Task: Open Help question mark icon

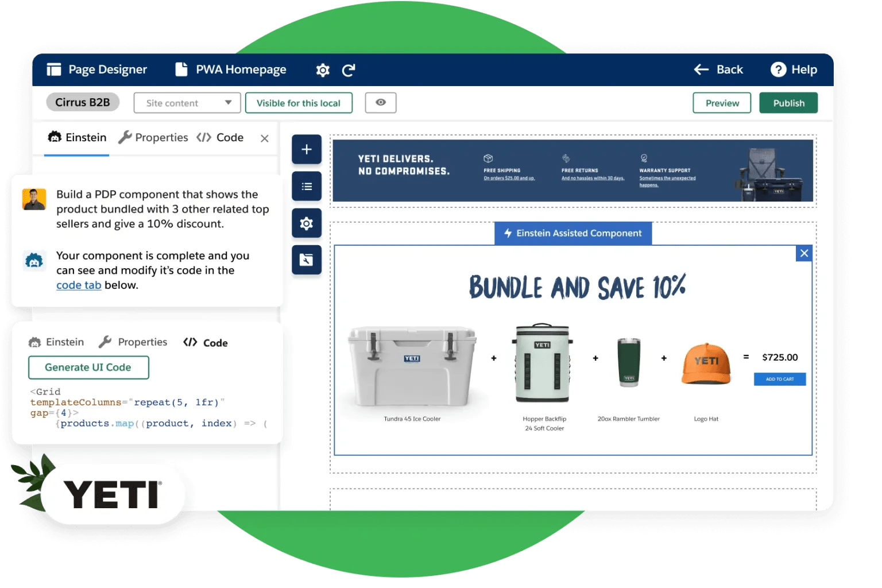Action: coord(778,69)
